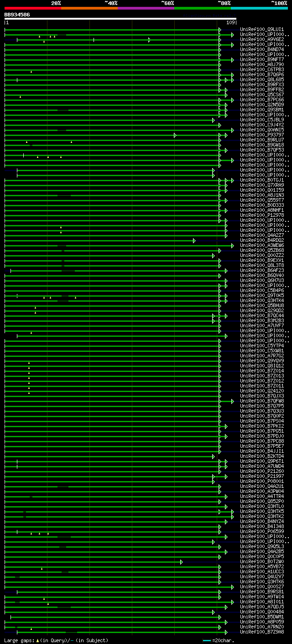Select hit label UniRef100_Q9T0K5
Screen dimensions: 292x644
[x=262, y=296]
